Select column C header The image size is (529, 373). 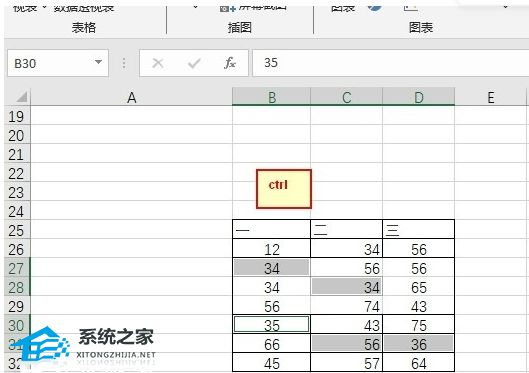346,97
